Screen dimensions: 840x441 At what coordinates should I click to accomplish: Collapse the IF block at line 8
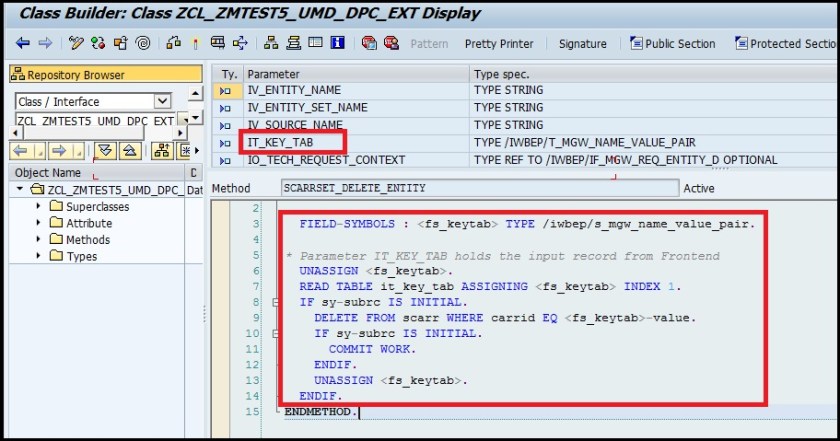[275, 302]
